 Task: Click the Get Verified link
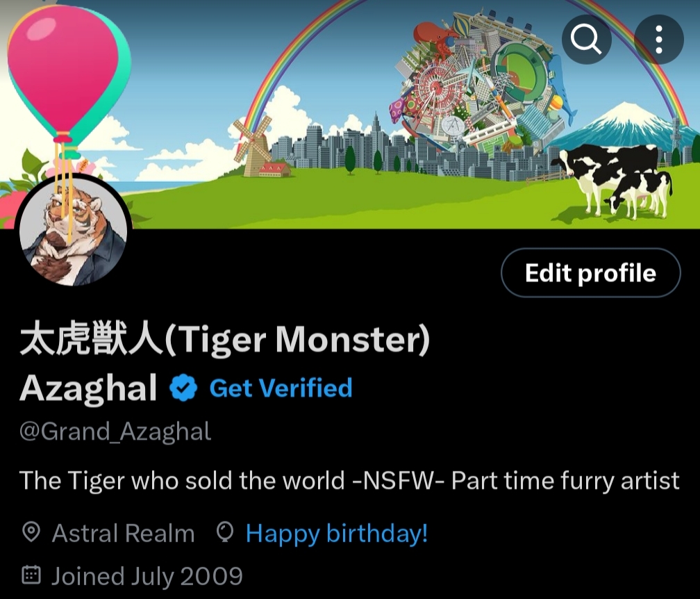click(x=281, y=388)
